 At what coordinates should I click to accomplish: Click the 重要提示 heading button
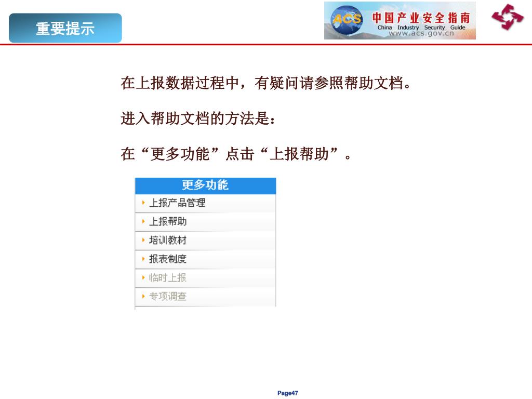65,28
